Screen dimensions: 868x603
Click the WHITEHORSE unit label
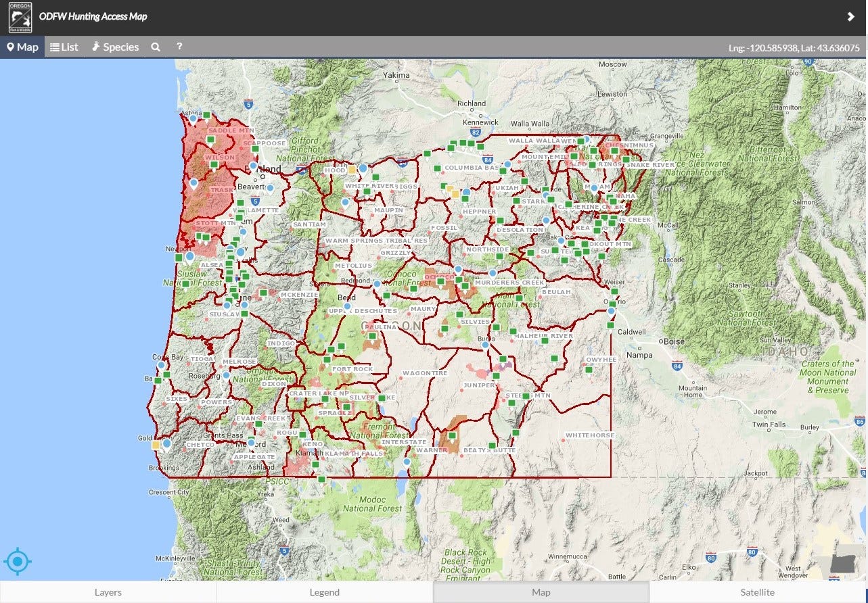pyautogui.click(x=590, y=435)
